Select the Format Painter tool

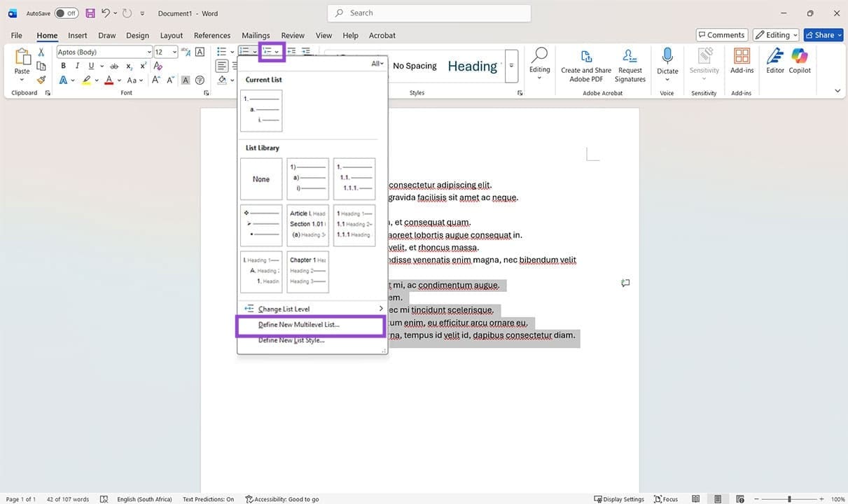click(x=41, y=79)
